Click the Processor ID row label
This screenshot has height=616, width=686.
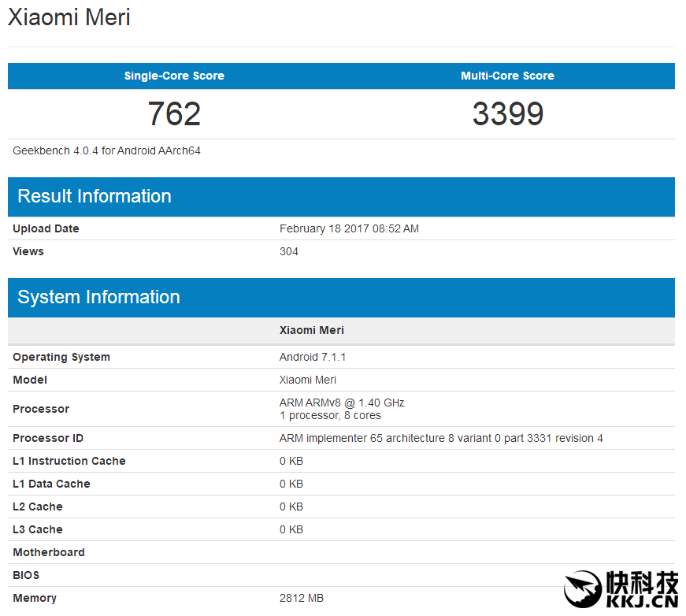pyautogui.click(x=48, y=438)
